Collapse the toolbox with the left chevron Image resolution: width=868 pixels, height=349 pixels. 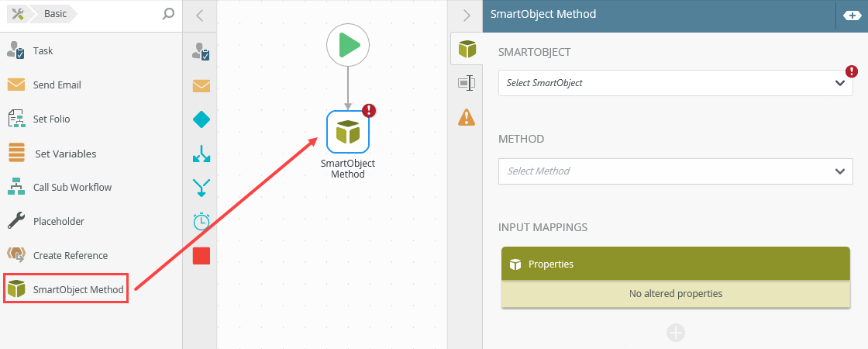200,16
